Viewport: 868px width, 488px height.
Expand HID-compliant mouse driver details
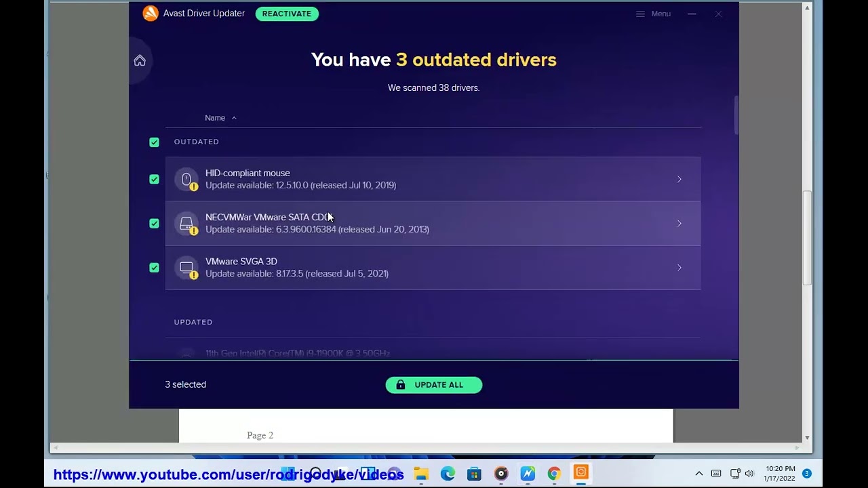[x=679, y=180]
